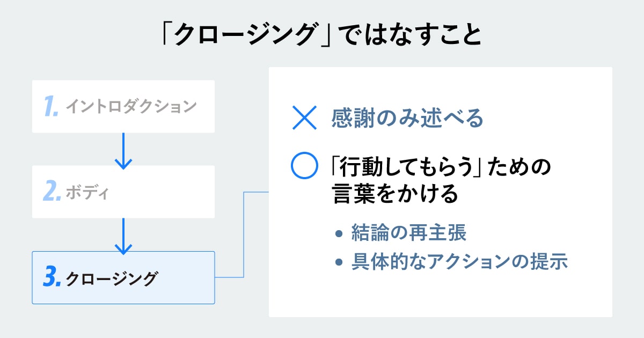Click the italic number 2. beside ボディ
The height and width of the screenshot is (338, 644).
52,192
